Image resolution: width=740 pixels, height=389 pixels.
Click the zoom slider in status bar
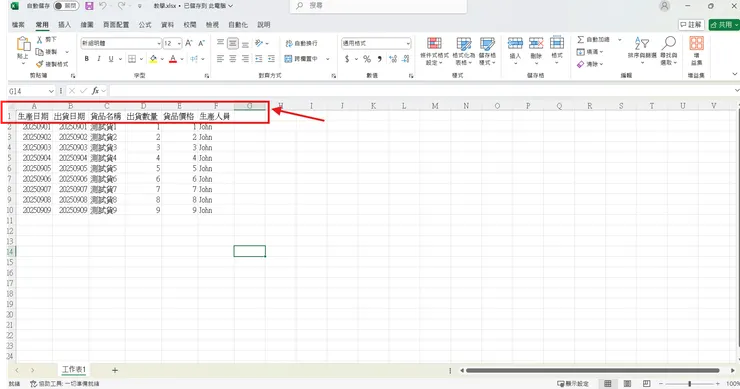click(x=690, y=384)
